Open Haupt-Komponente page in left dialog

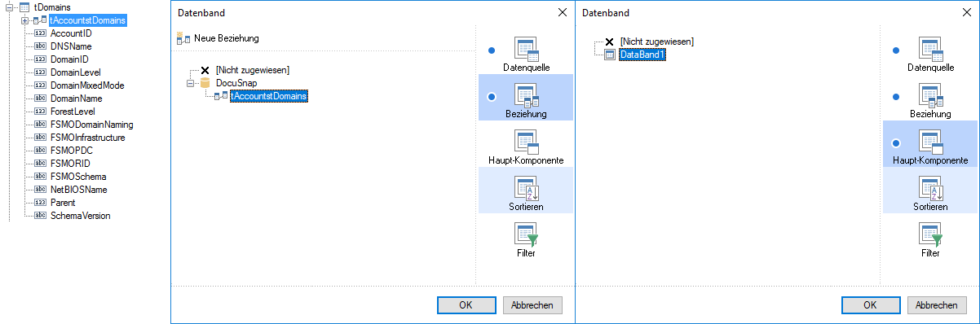point(526,147)
